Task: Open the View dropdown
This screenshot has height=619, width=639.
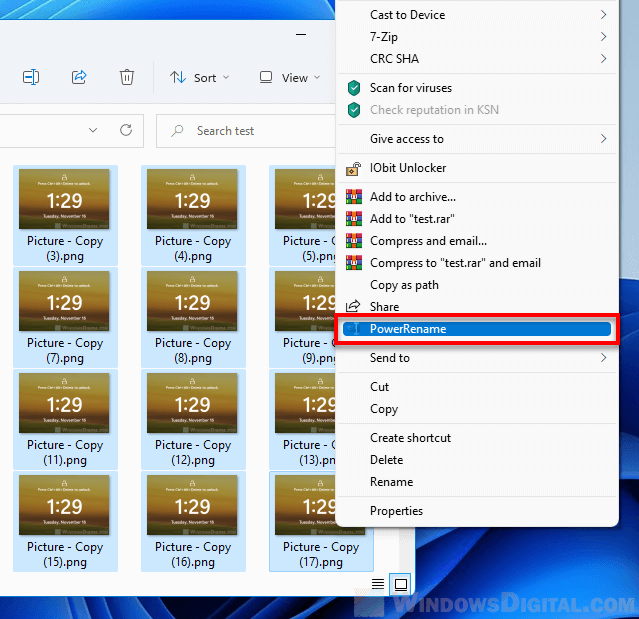Action: click(x=290, y=77)
